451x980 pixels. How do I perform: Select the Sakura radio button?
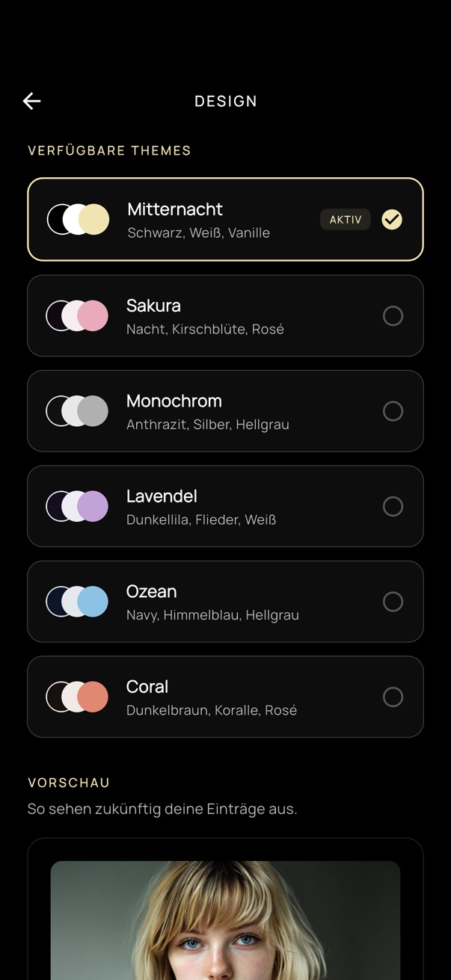[393, 316]
